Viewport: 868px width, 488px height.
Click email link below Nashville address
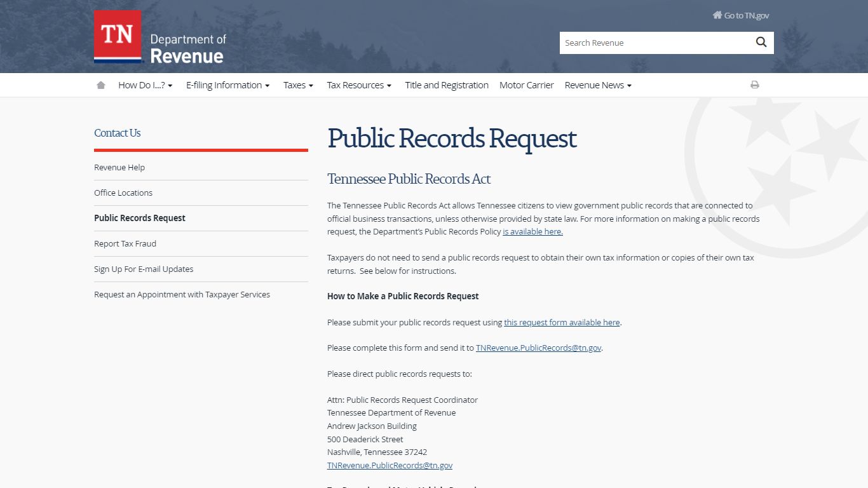[390, 466]
